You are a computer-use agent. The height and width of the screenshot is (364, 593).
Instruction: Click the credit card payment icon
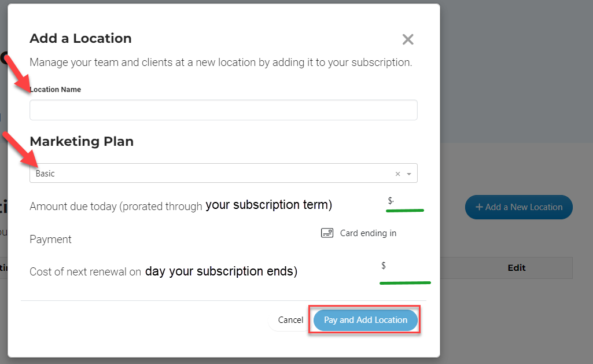click(x=327, y=233)
